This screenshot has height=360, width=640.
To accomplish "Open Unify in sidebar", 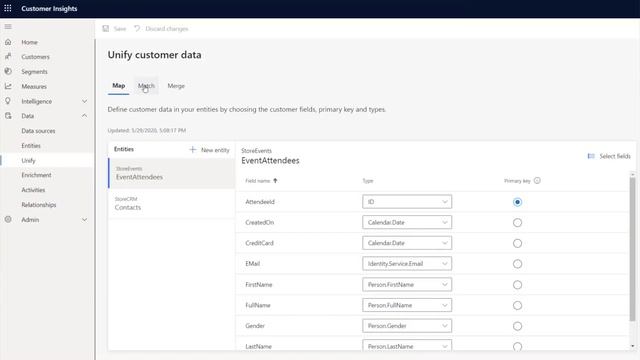I will pos(28,160).
